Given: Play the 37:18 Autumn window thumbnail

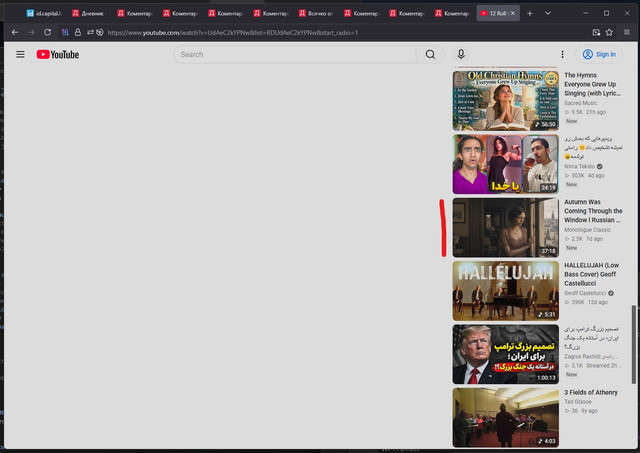Looking at the screenshot, I should pyautogui.click(x=505, y=227).
